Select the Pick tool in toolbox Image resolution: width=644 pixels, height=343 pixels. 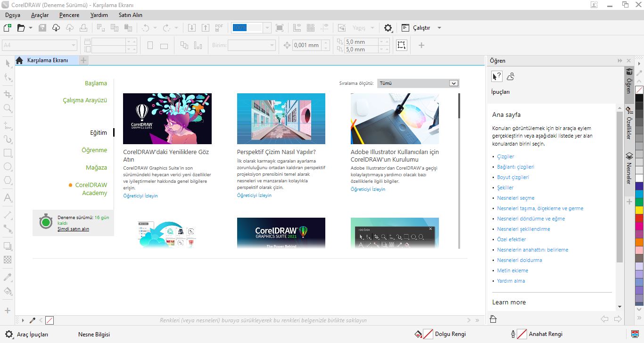(8, 64)
